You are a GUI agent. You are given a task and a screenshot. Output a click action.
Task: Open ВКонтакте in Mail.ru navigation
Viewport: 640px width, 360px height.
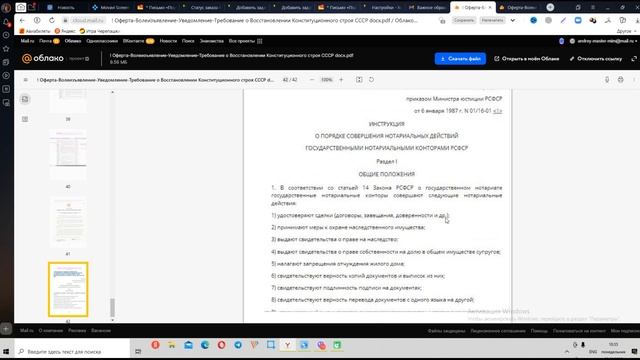click(x=138, y=41)
